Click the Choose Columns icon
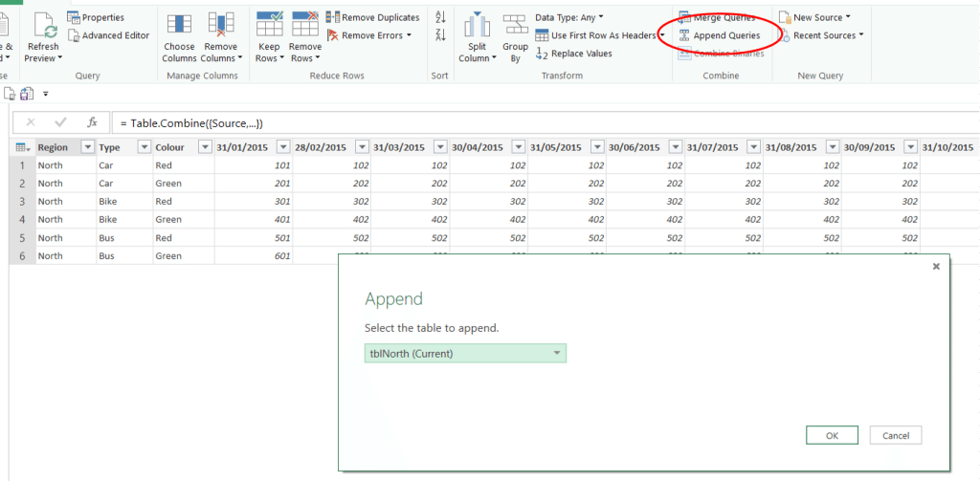980x481 pixels. tap(179, 25)
